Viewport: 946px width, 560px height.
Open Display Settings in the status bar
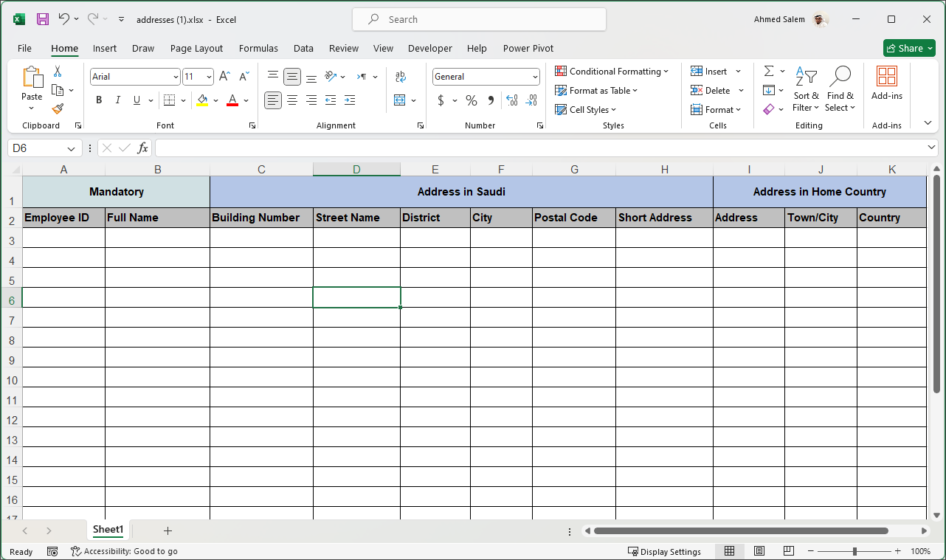click(x=664, y=551)
